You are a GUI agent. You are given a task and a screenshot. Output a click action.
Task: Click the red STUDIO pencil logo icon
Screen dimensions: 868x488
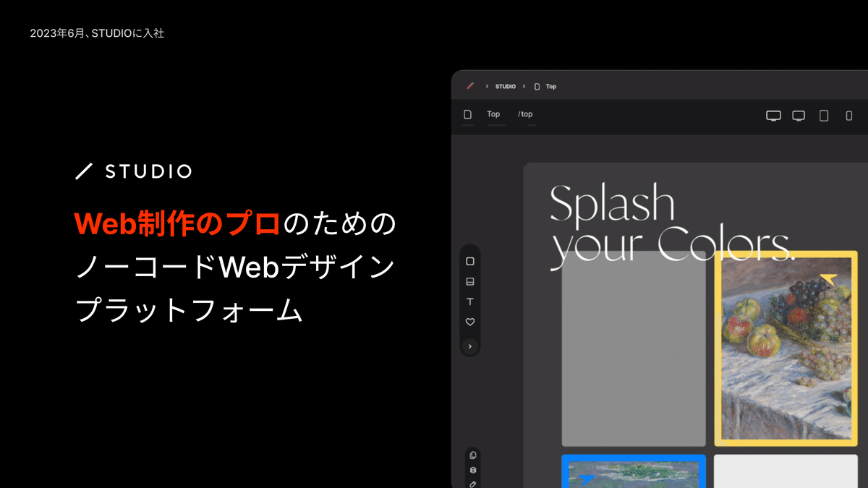(469, 86)
